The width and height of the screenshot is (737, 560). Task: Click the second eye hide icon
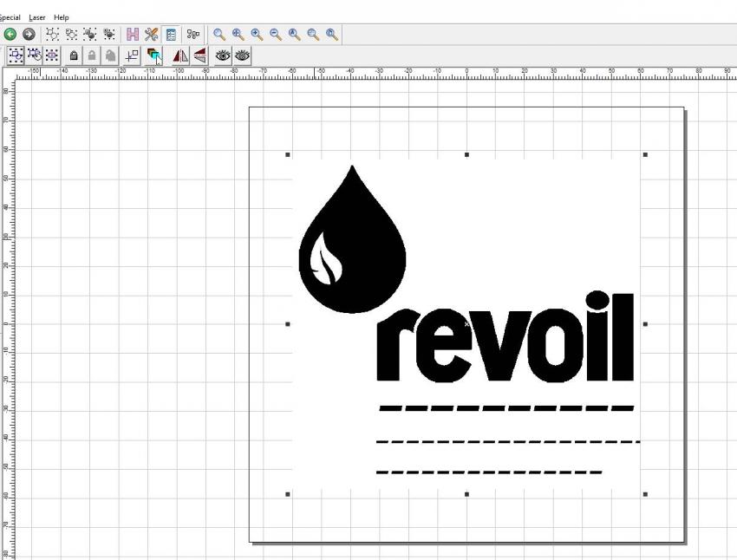[x=243, y=55]
